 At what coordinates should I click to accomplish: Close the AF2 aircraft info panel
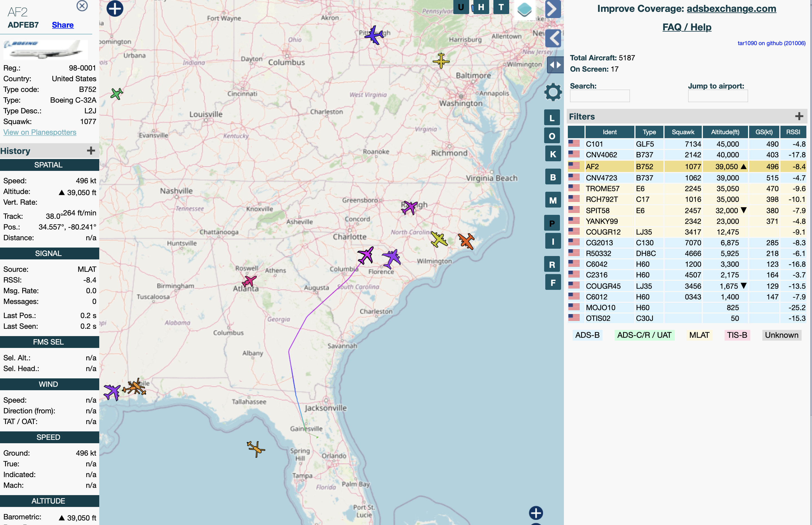tap(82, 6)
